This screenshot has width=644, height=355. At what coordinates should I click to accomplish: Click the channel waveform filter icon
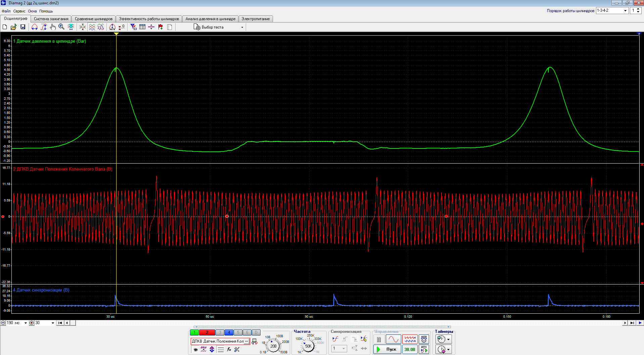click(x=203, y=350)
